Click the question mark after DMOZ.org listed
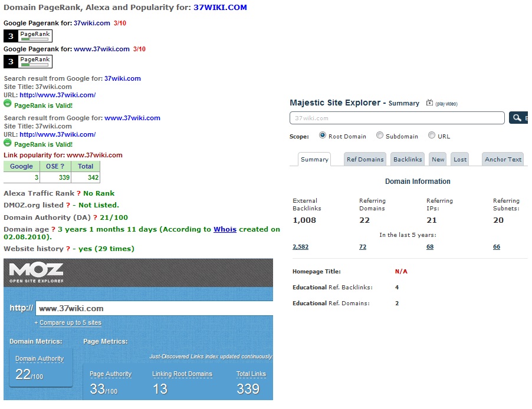The height and width of the screenshot is (409, 532). click(68, 205)
